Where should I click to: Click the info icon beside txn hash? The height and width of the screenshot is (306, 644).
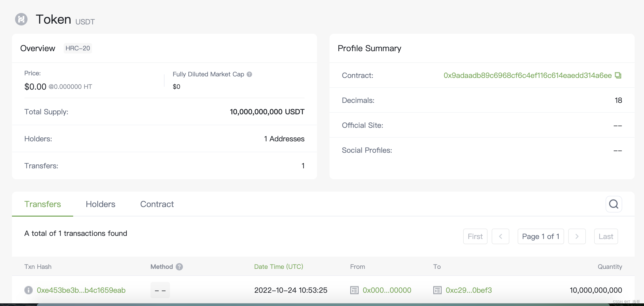point(29,290)
